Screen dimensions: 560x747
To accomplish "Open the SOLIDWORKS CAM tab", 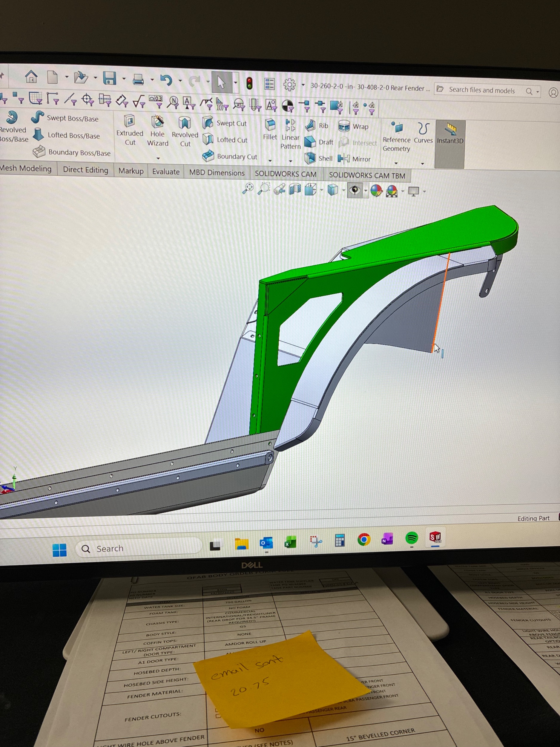I will click(x=286, y=174).
